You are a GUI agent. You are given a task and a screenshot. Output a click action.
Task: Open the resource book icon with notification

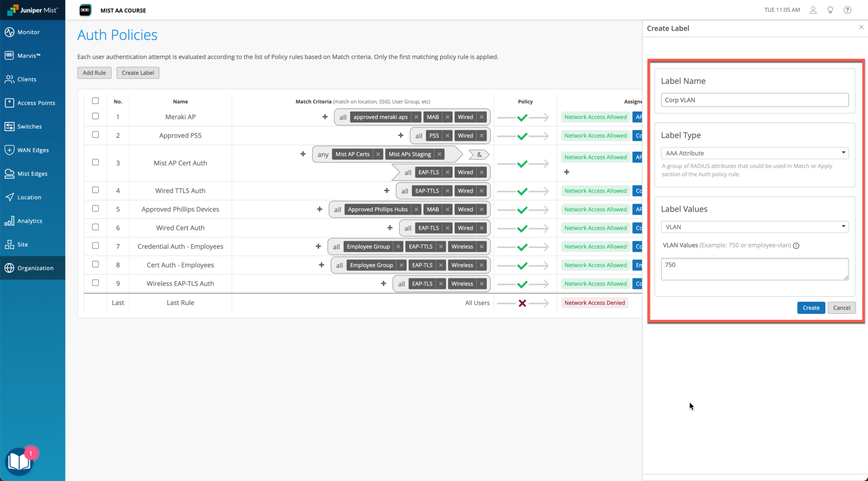point(19,462)
